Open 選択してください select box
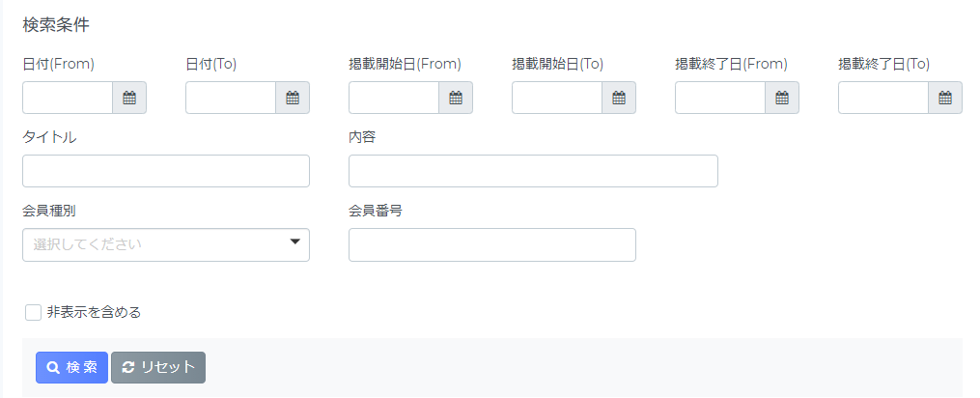Screen dimensions: 980x398 click(x=166, y=244)
